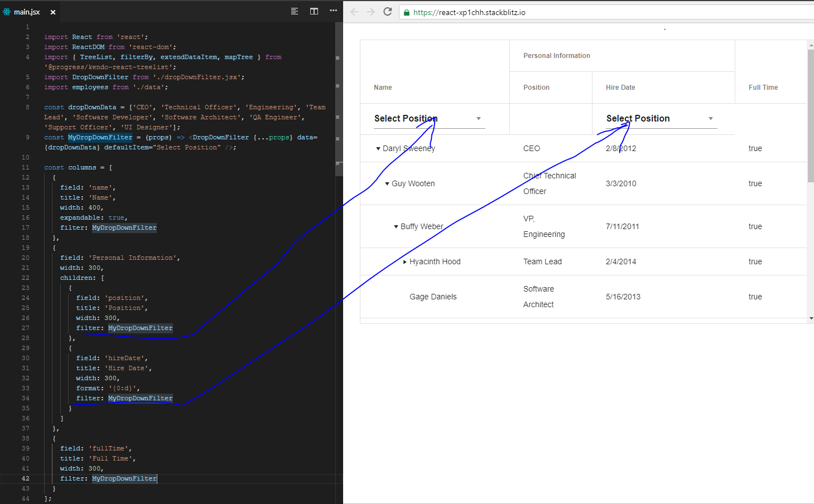Collapse the Guy Wooten row
Screen dimensions: 814x504
pyautogui.click(x=386, y=183)
